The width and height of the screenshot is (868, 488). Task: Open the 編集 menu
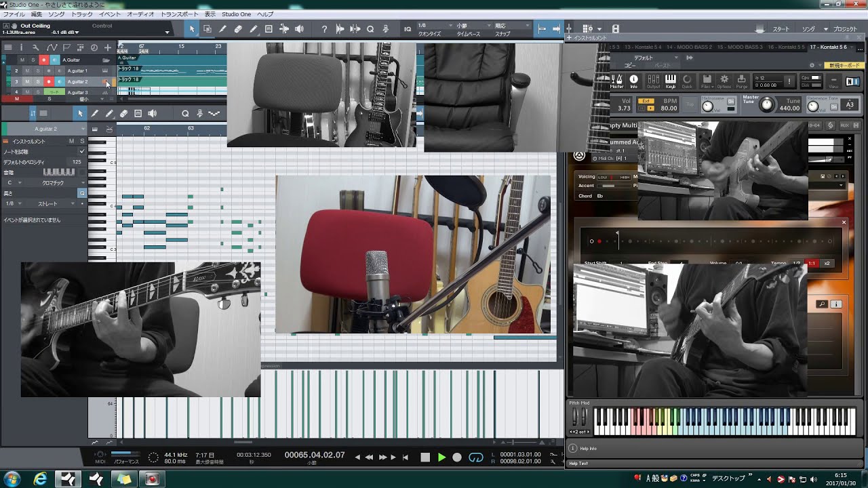pyautogui.click(x=37, y=14)
